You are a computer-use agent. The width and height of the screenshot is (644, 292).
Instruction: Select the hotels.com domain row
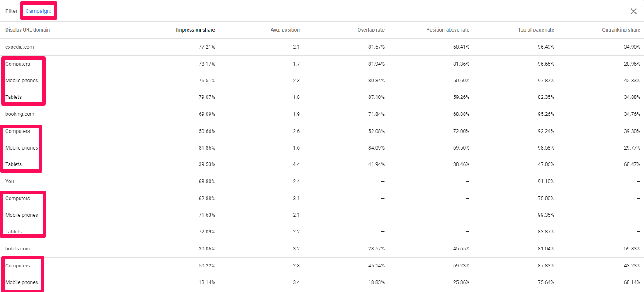[322, 249]
